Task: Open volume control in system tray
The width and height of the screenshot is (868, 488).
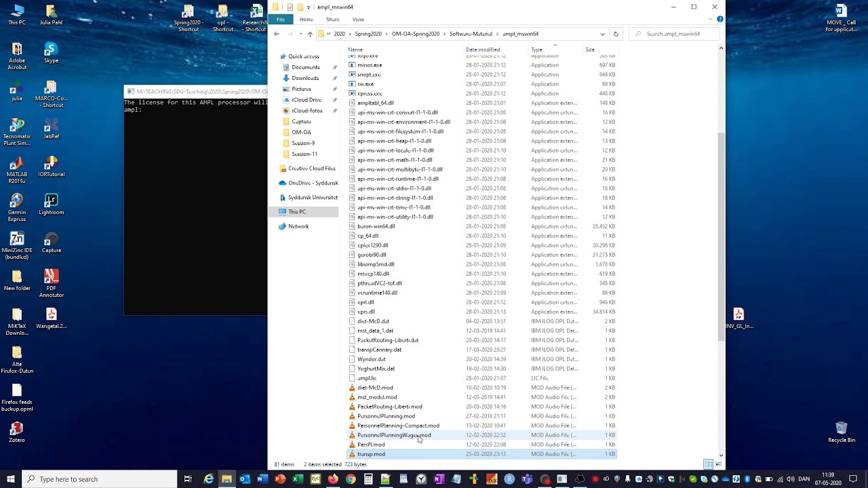Action: [x=790, y=479]
